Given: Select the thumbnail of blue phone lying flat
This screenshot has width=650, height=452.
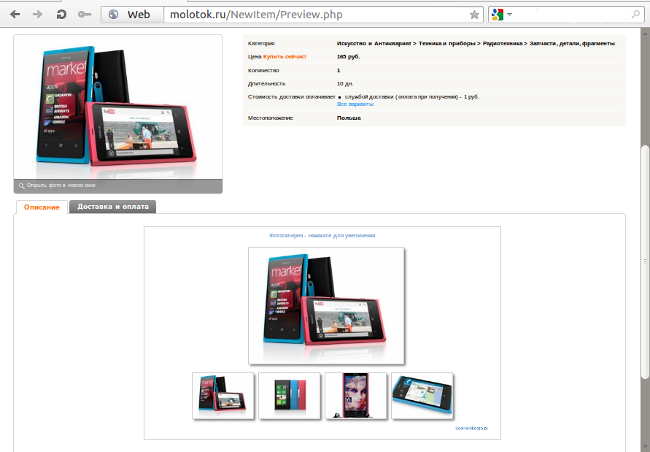Looking at the screenshot, I should pyautogui.click(x=422, y=396).
